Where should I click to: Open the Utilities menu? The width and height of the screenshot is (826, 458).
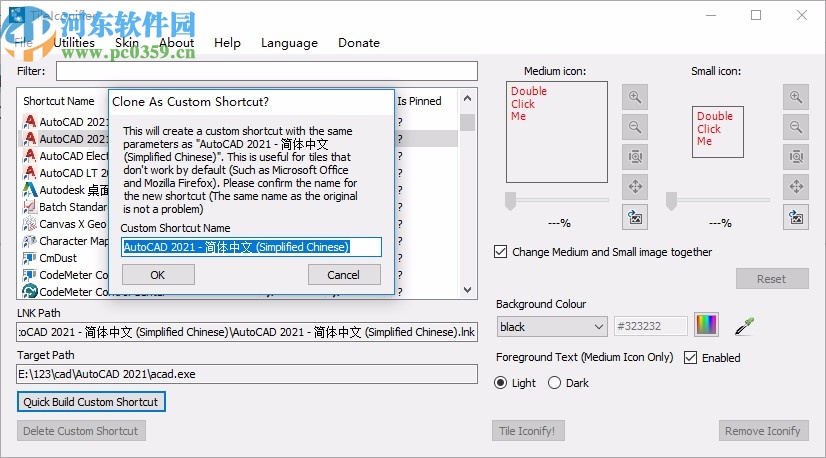[x=74, y=43]
